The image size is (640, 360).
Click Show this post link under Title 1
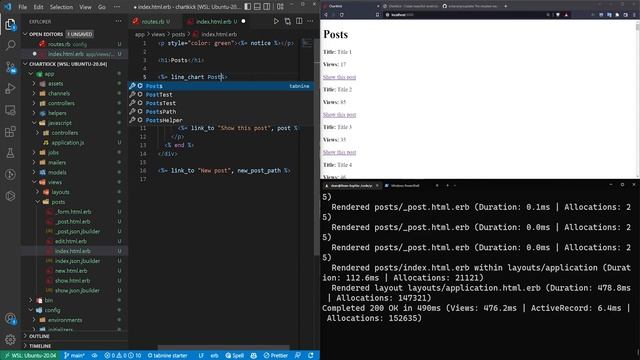(x=339, y=77)
